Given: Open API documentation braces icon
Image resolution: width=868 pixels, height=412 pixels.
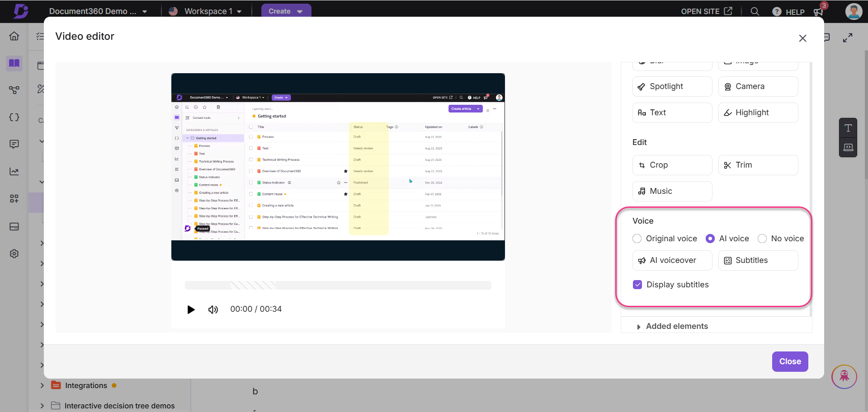Looking at the screenshot, I should point(14,117).
